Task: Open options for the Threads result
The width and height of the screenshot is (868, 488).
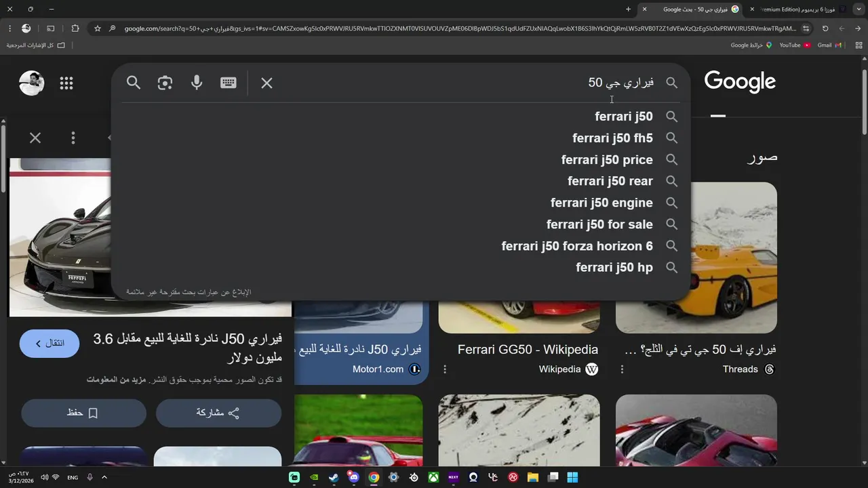Action: point(622,369)
